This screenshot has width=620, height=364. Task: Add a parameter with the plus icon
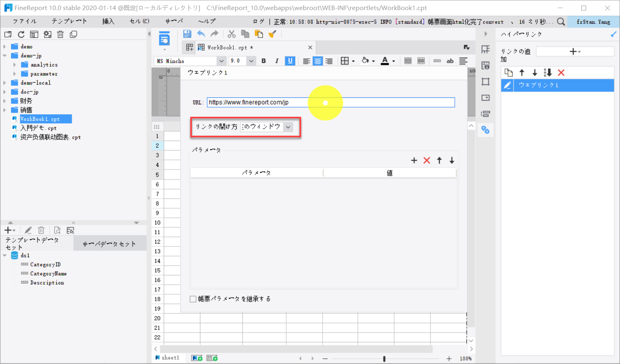pos(414,160)
